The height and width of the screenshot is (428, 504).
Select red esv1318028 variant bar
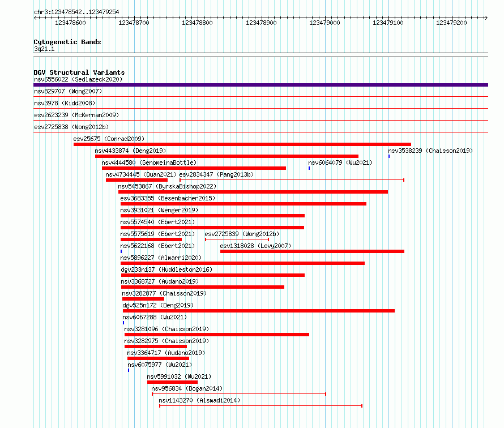[312, 251]
